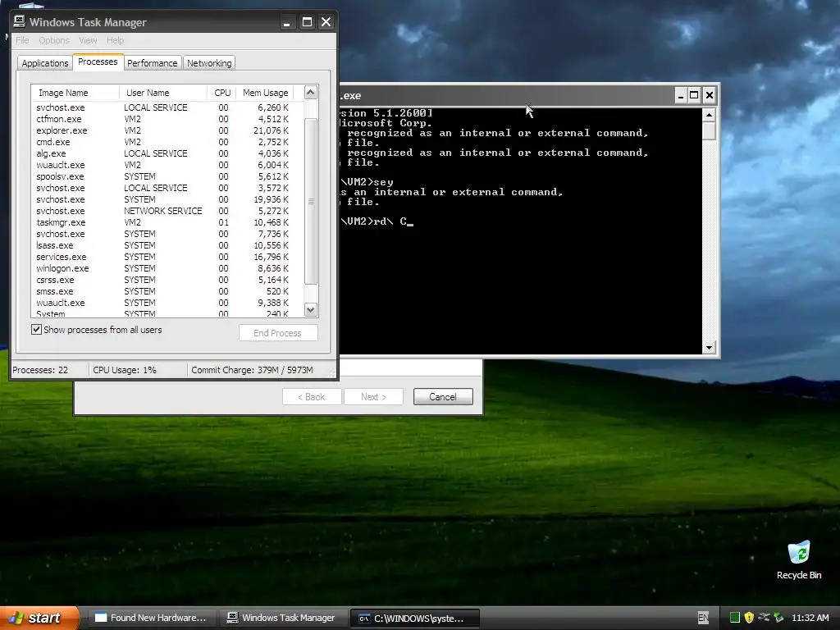Open the Help menu in Task Manager
This screenshot has height=630, width=840.
pyautogui.click(x=115, y=40)
